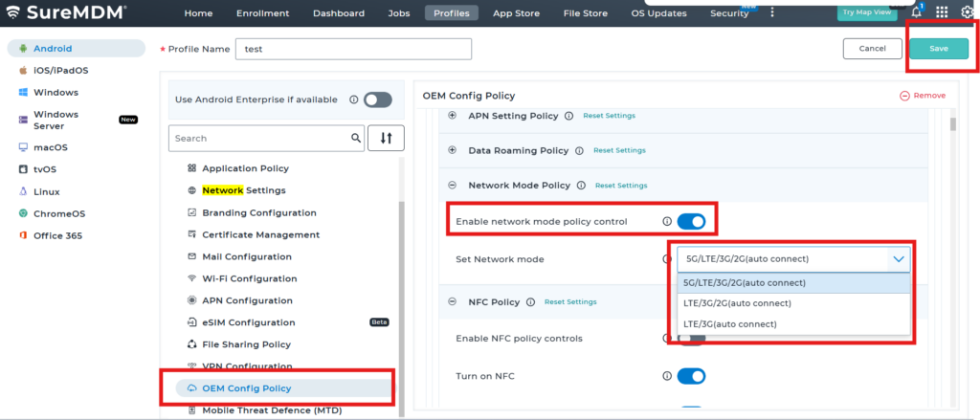
Task: Click info icon beside Use Android Enterprise
Action: tap(354, 99)
